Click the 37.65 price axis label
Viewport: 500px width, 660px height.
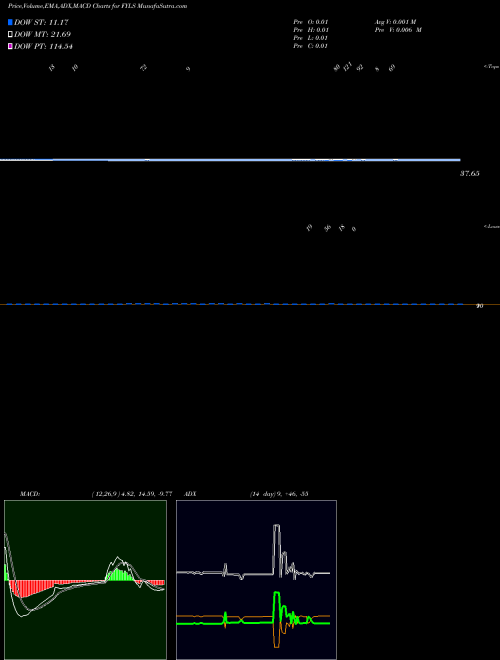(x=470, y=173)
